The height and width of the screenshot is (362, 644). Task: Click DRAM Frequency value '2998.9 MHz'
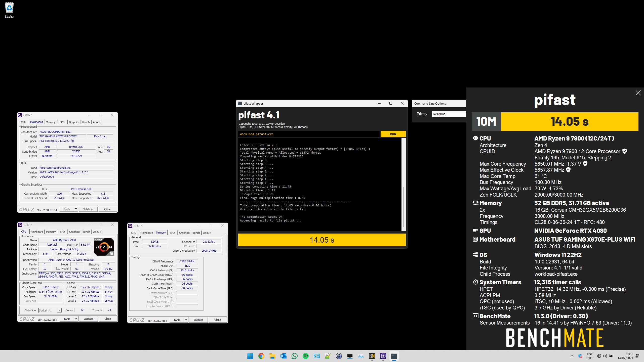pyautogui.click(x=187, y=261)
